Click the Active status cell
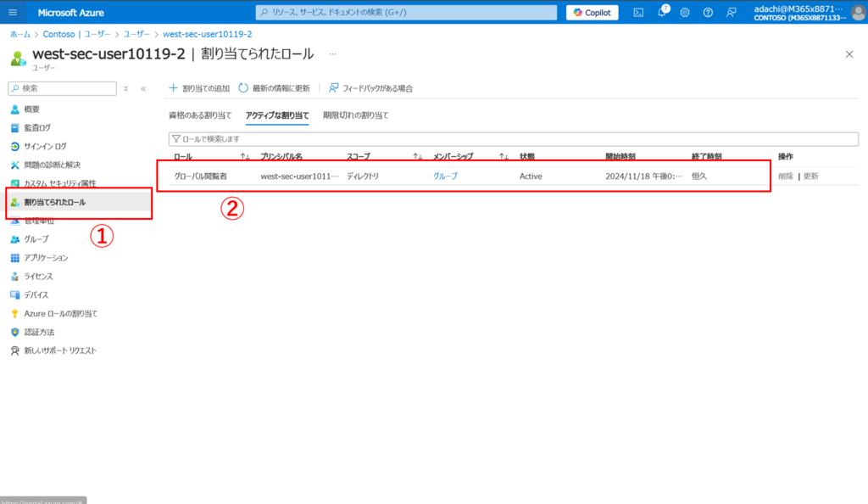 (531, 176)
